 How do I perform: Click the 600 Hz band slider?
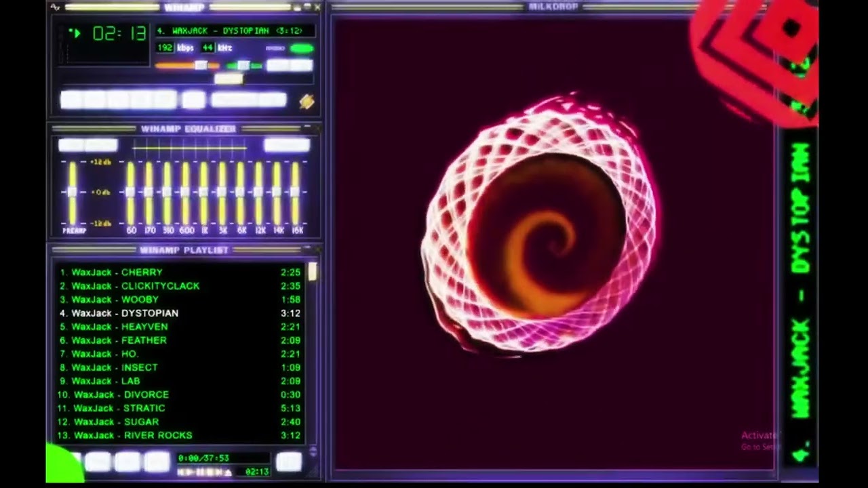click(x=186, y=192)
